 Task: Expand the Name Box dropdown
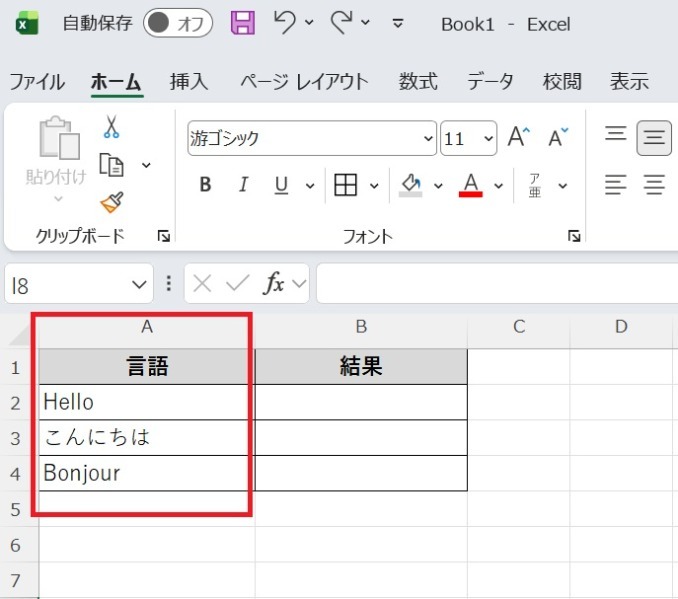click(139, 285)
